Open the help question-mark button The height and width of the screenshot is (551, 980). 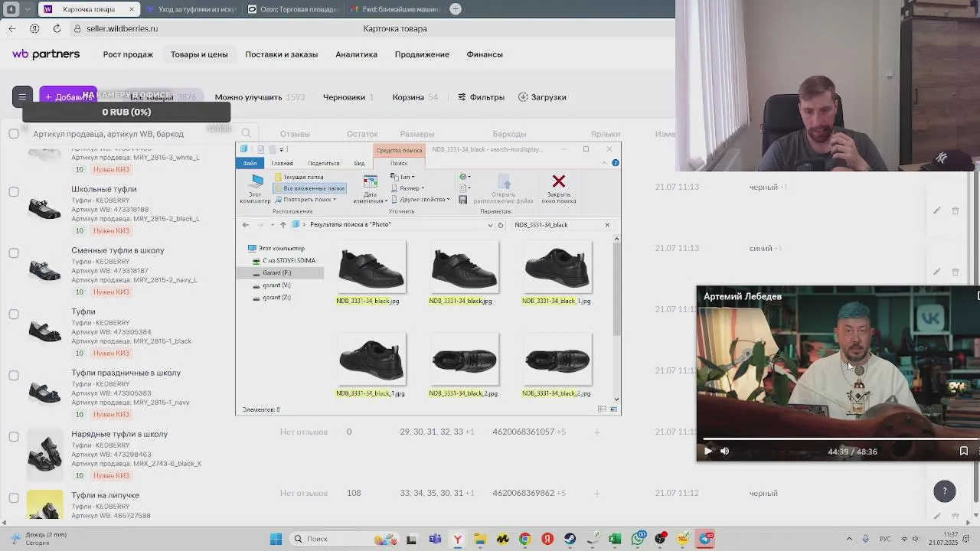click(x=945, y=491)
